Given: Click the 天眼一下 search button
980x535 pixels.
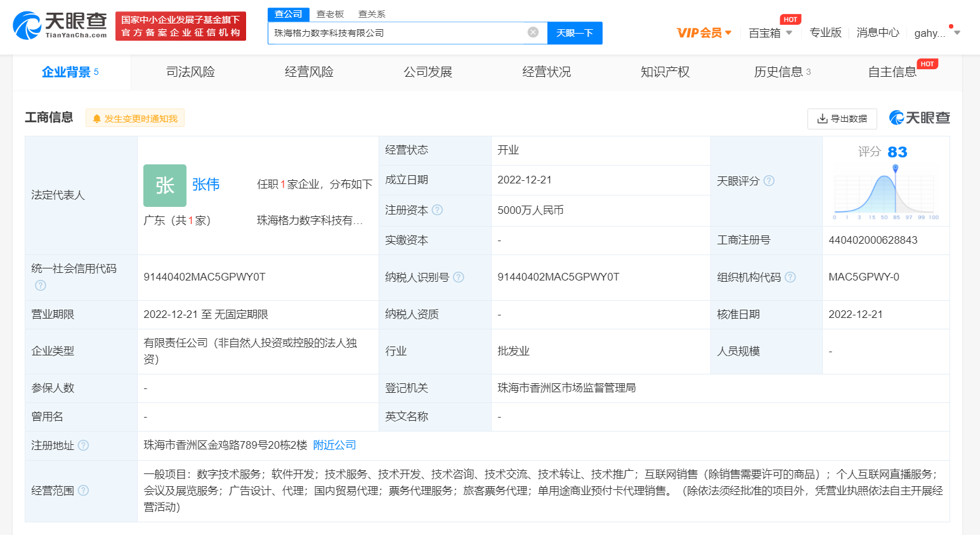Looking at the screenshot, I should point(575,33).
